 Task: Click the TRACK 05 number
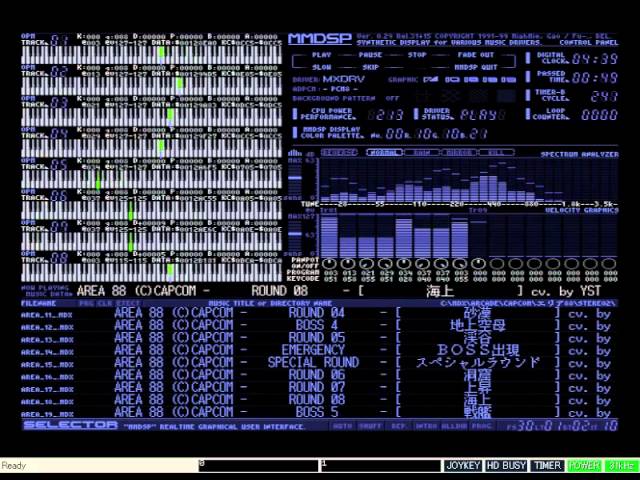tap(59, 165)
